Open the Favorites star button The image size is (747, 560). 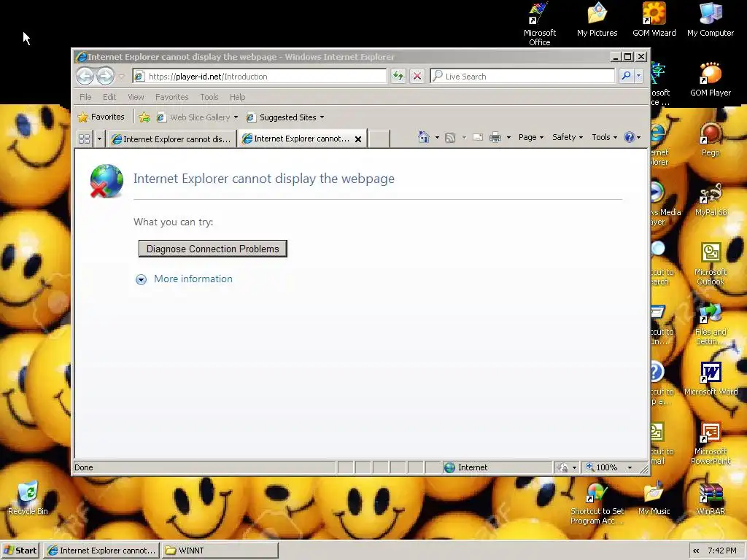(101, 117)
